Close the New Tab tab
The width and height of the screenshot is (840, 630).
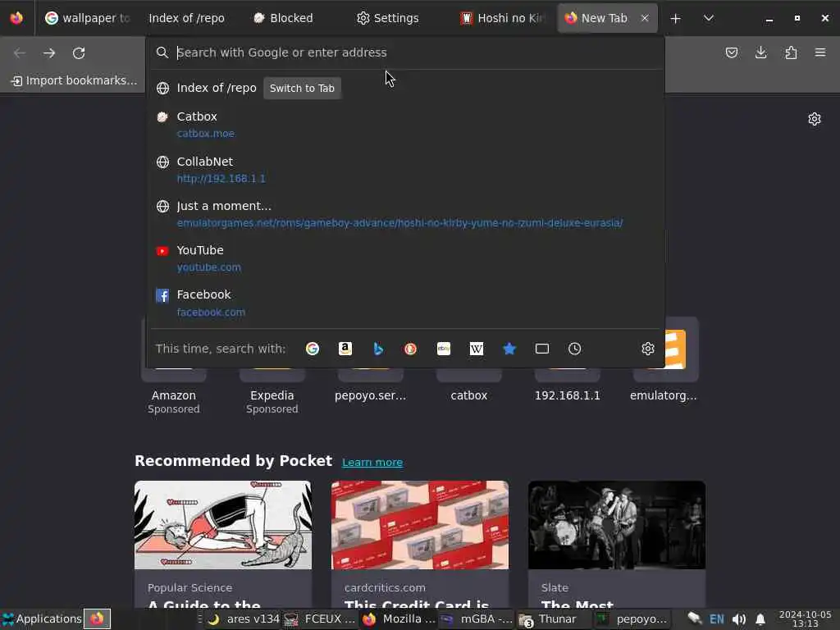645,18
